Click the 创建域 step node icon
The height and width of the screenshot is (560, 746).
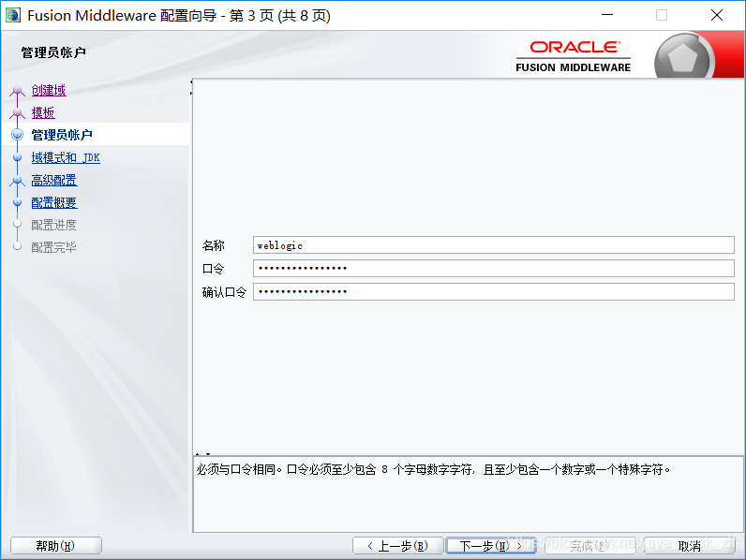pyautogui.click(x=17, y=90)
